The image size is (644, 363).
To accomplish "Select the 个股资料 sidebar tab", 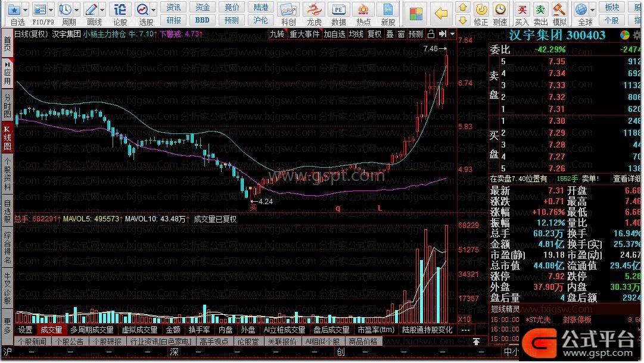I will point(7,174).
